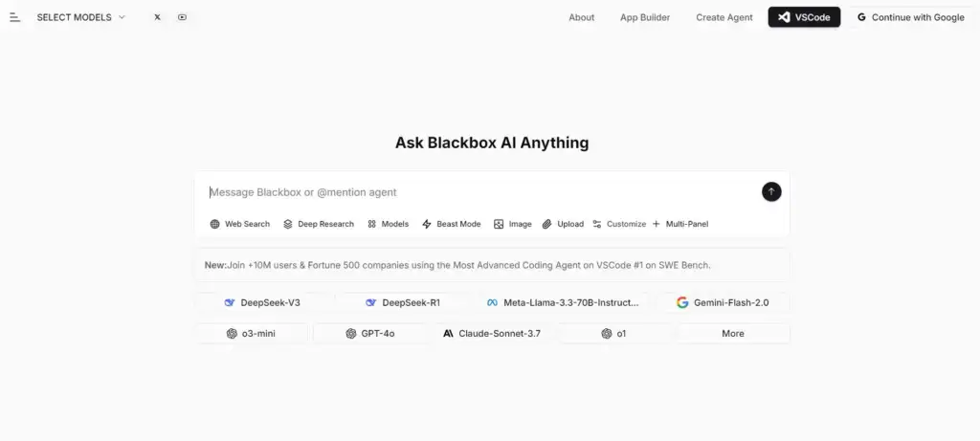The height and width of the screenshot is (441, 980).
Task: Select Meta-Llama-3.3-70B-Instruct model
Action: 563,303
